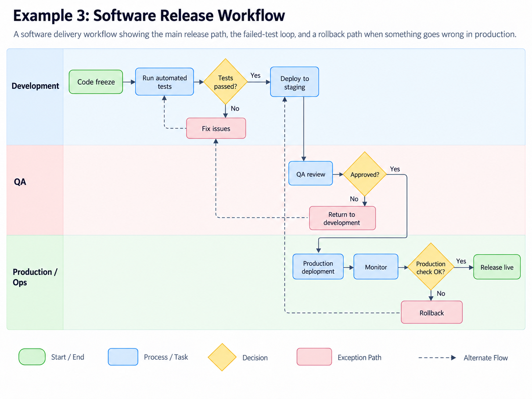This screenshot has width=532, height=399.
Task: Click the software delivery workflow subtitle text
Action: point(265,35)
